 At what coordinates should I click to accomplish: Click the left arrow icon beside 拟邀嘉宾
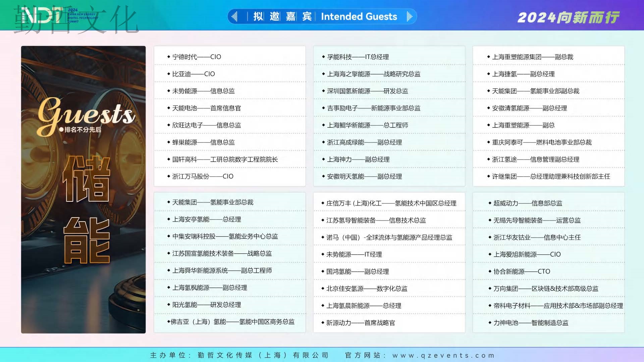(x=234, y=16)
